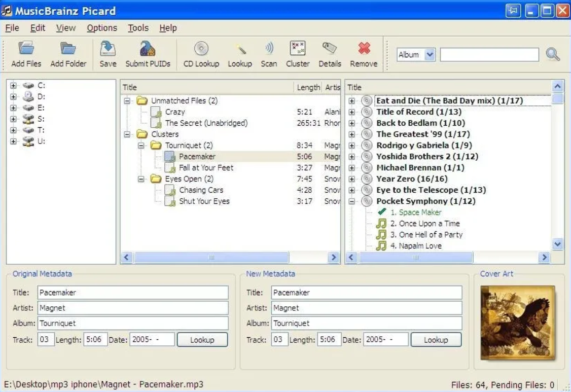Select The Secret (Unabridged) file
571x392 pixels.
(x=206, y=123)
